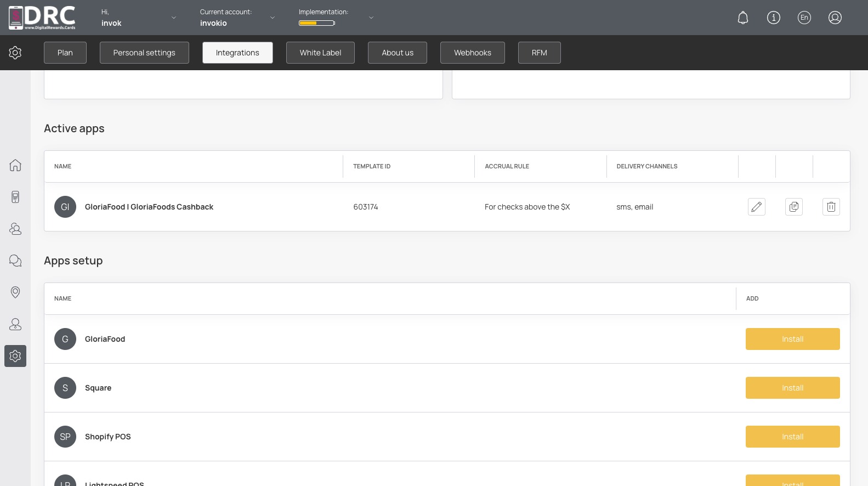Expand the Current account 'invokio' dropdown
The height and width of the screenshot is (486, 868).
point(273,18)
